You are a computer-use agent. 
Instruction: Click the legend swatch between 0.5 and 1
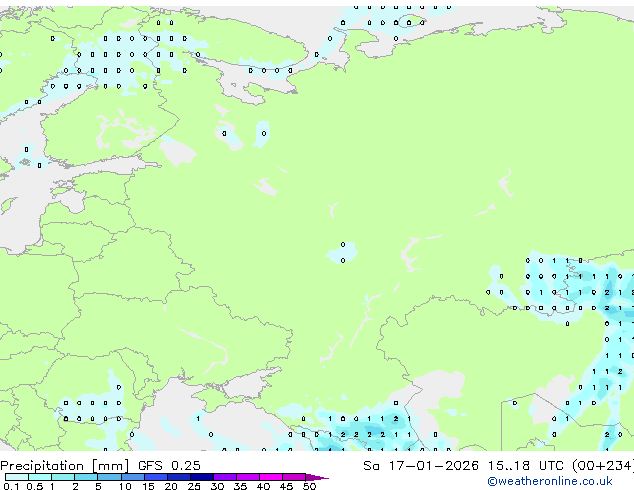[x=40, y=477]
